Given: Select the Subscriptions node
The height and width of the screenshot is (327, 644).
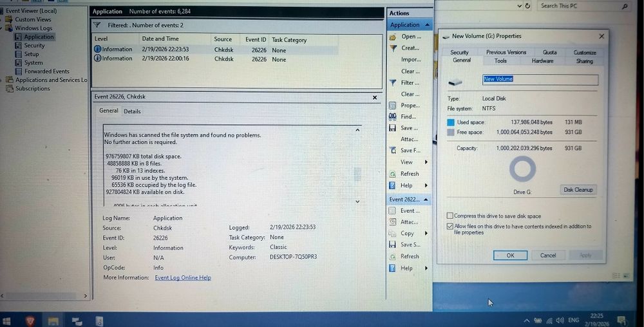Looking at the screenshot, I should point(32,89).
